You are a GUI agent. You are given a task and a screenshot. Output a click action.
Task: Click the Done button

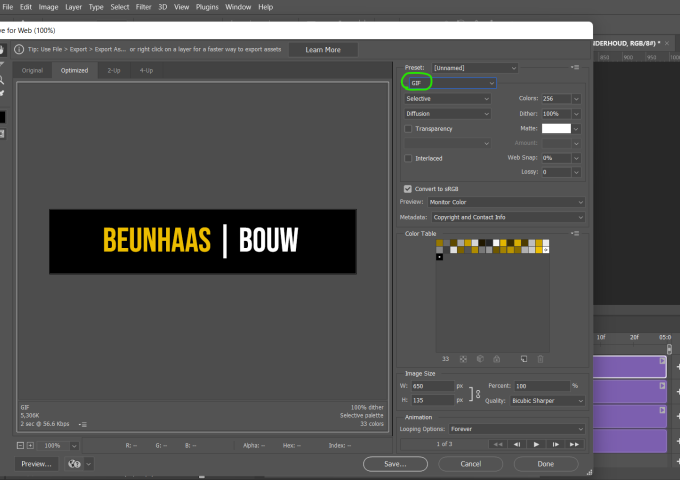546,464
